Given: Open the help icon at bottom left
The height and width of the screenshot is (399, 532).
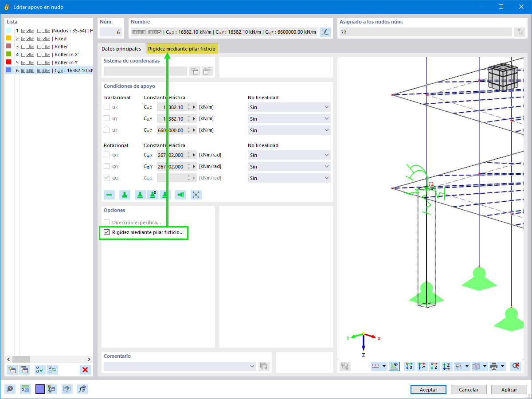Looking at the screenshot, I should pos(10,389).
